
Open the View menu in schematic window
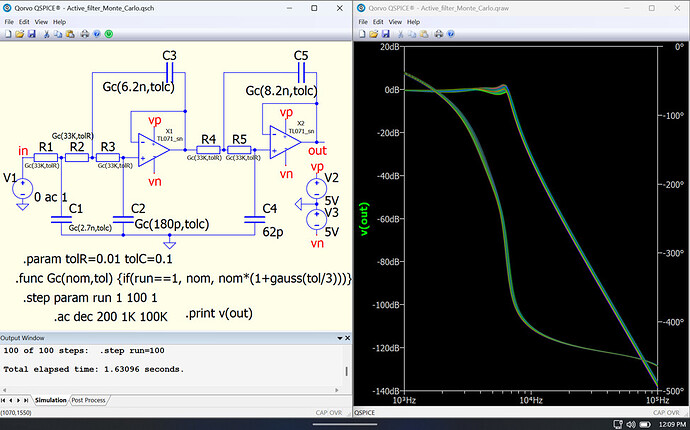41,22
